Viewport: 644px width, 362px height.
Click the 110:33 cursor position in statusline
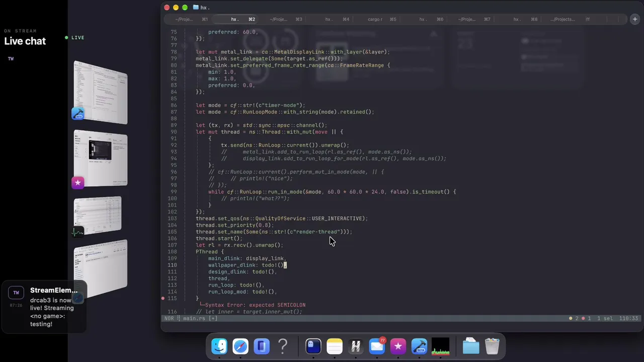pos(628,318)
